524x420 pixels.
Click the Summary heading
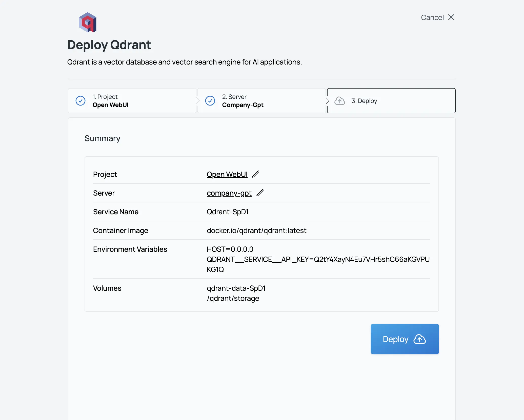(x=102, y=138)
